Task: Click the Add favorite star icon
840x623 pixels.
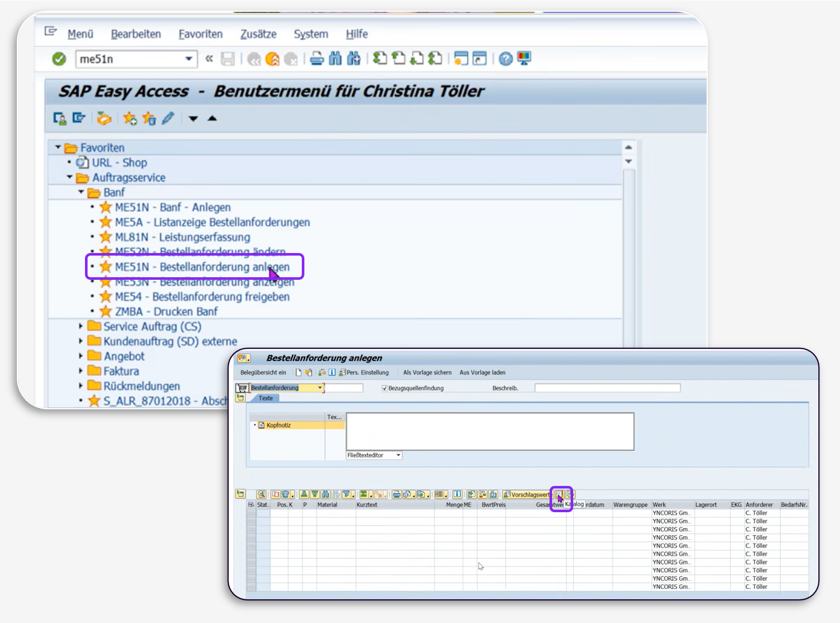Action: (130, 119)
